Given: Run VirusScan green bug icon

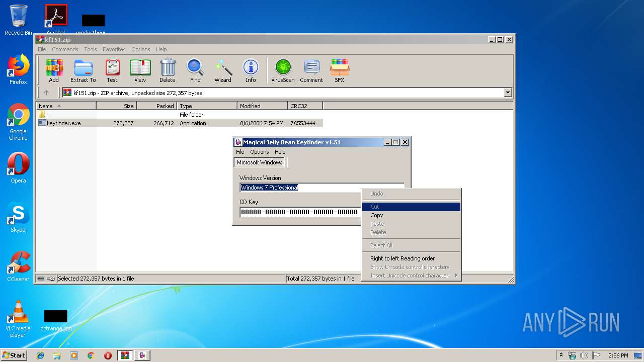Looking at the screenshot, I should pyautogui.click(x=283, y=70).
